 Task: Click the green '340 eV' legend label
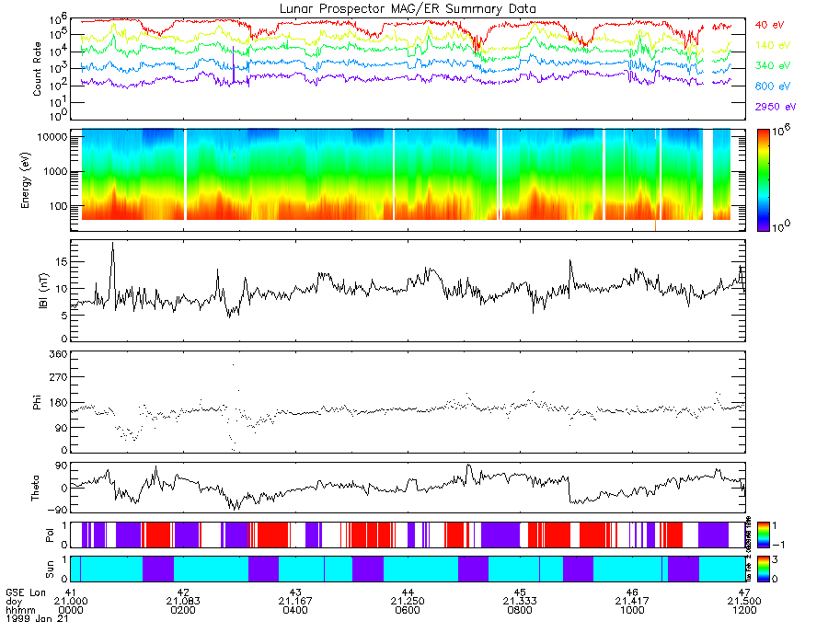[773, 65]
